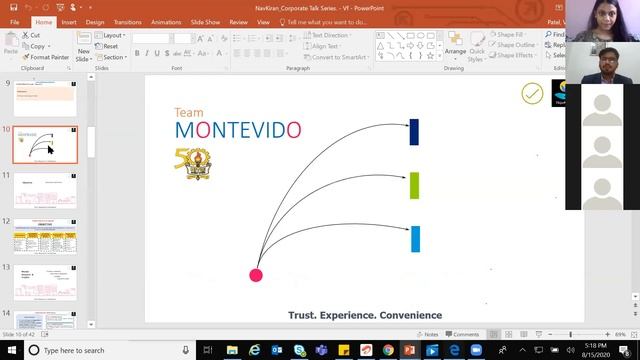This screenshot has width=640, height=360.
Task: Toggle Underline formatting
Action: pos(157,53)
